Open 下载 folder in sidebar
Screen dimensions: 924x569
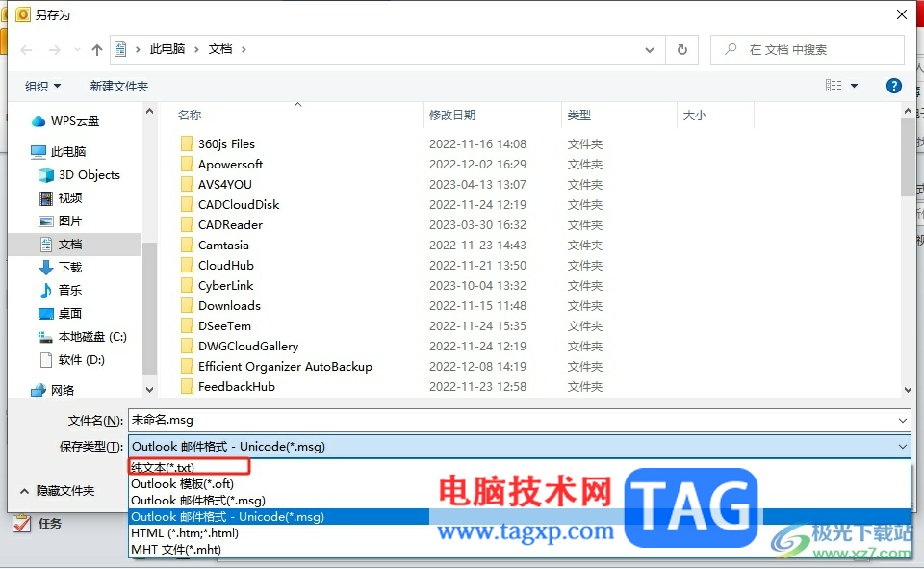click(x=61, y=267)
